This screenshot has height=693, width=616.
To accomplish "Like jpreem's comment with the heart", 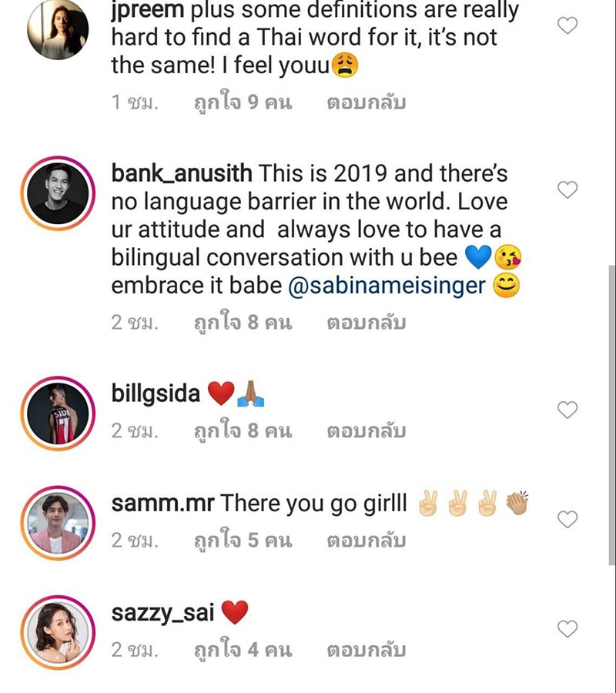I will click(x=567, y=25).
